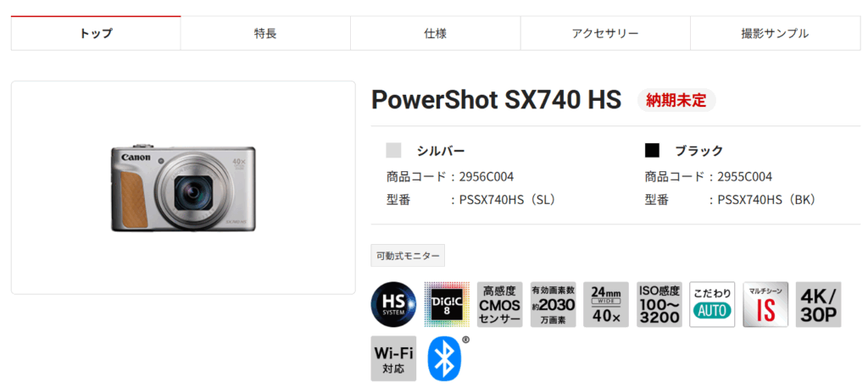Image resolution: width=868 pixels, height=388 pixels.
Task: Select the こだわり AUTO icon
Action: click(x=712, y=304)
